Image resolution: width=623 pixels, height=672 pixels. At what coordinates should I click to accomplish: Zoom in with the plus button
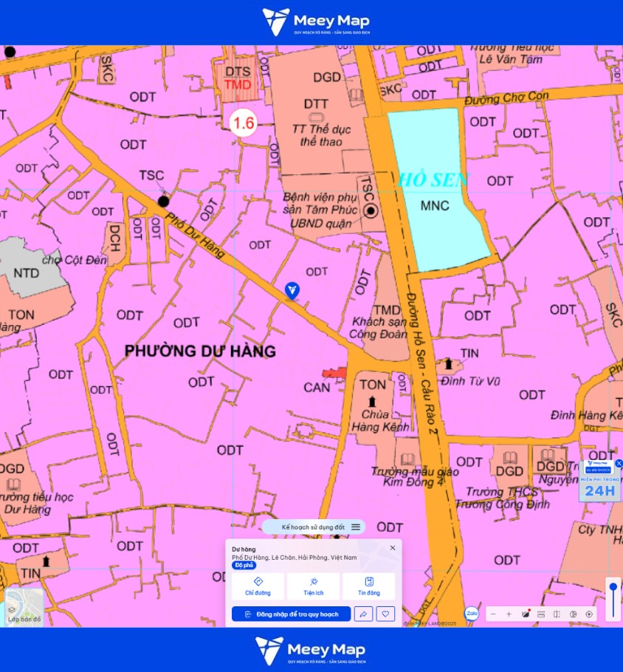pos(509,614)
